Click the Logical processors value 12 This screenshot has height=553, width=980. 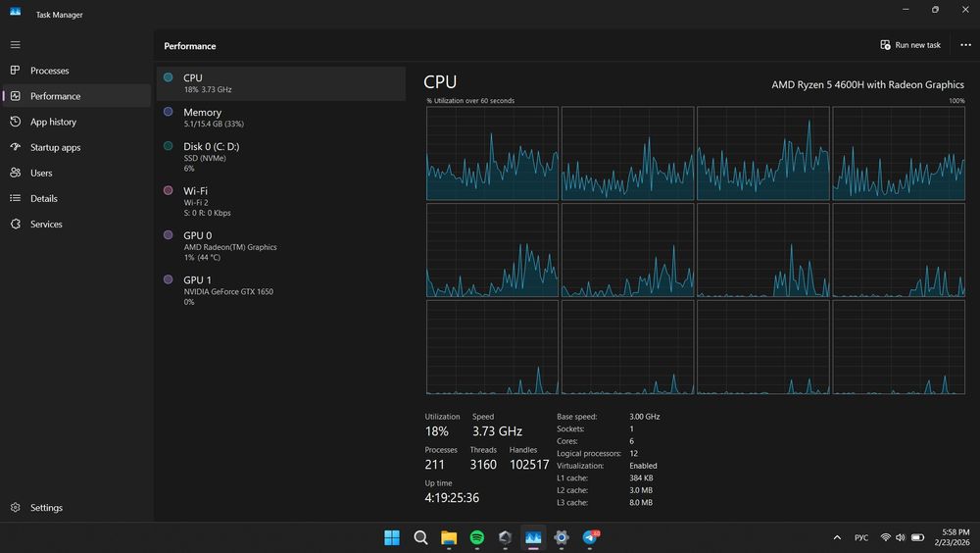(634, 454)
